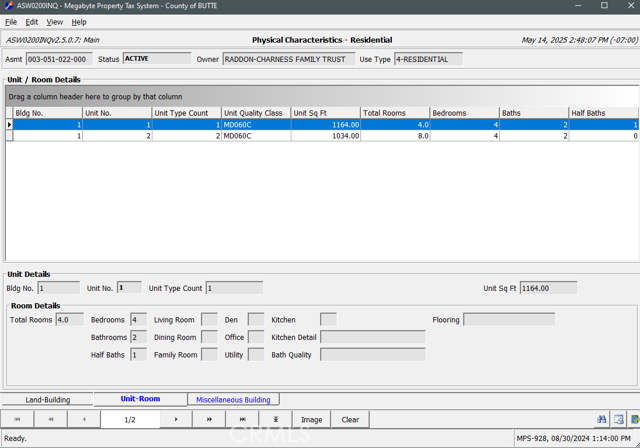This screenshot has width=640, height=448.
Task: Jump back several records with double-left arrow
Action: click(51, 419)
